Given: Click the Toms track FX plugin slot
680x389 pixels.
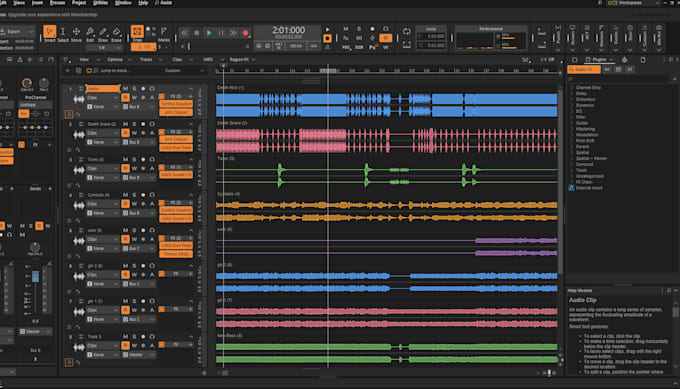Looking at the screenshot, I should pos(176,175).
